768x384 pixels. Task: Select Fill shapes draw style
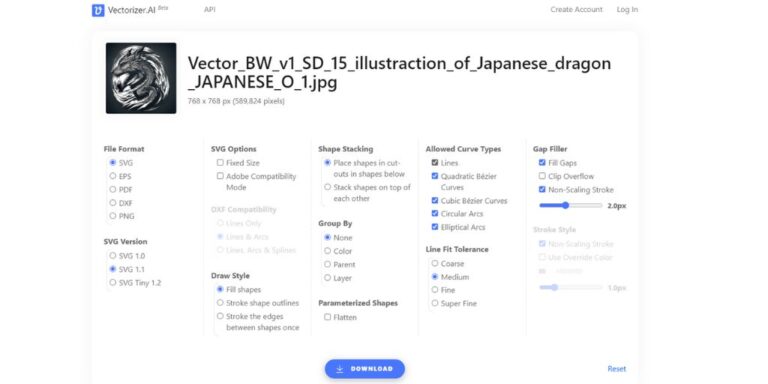tap(220, 289)
